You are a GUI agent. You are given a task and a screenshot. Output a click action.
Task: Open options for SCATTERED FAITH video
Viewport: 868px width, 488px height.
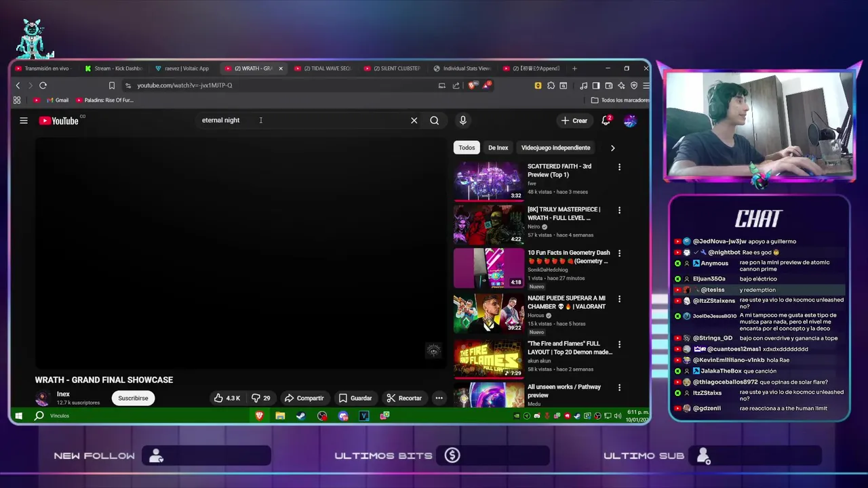tap(619, 167)
